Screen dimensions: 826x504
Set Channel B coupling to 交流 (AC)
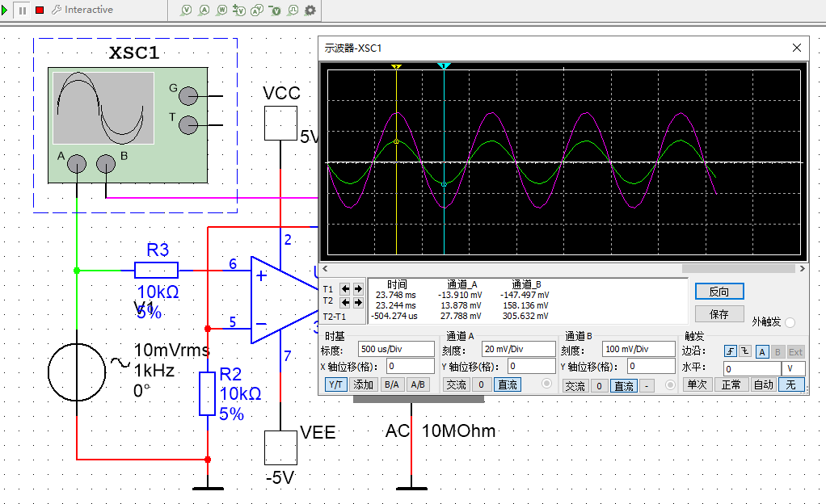575,386
